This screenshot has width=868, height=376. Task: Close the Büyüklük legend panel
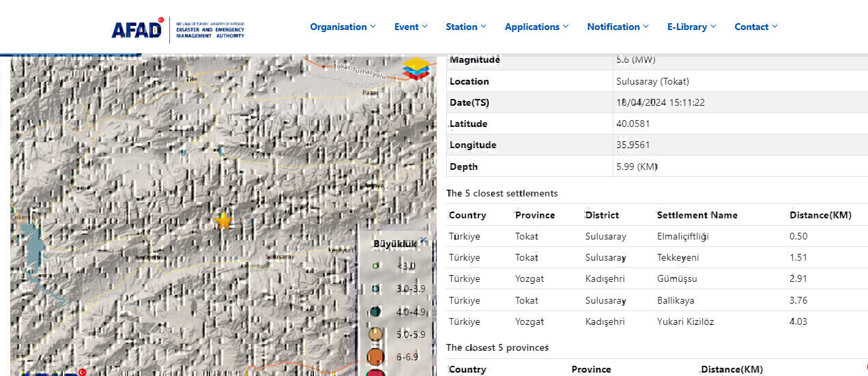(423, 240)
